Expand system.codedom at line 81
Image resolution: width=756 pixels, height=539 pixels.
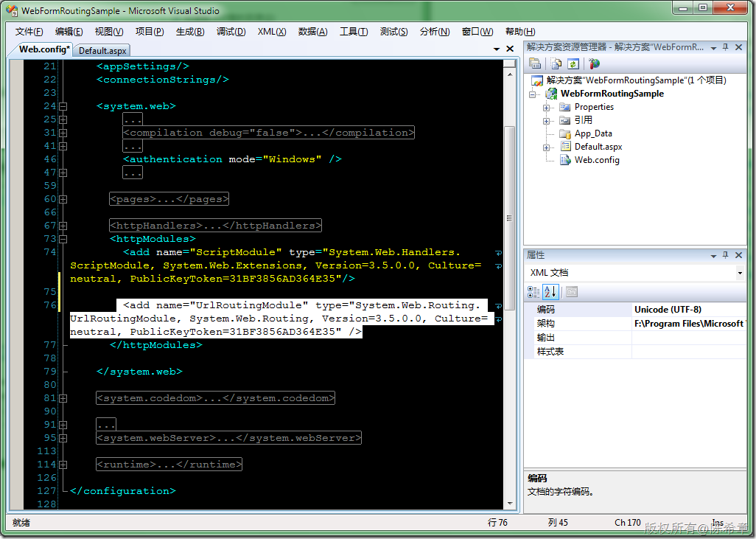[63, 399]
